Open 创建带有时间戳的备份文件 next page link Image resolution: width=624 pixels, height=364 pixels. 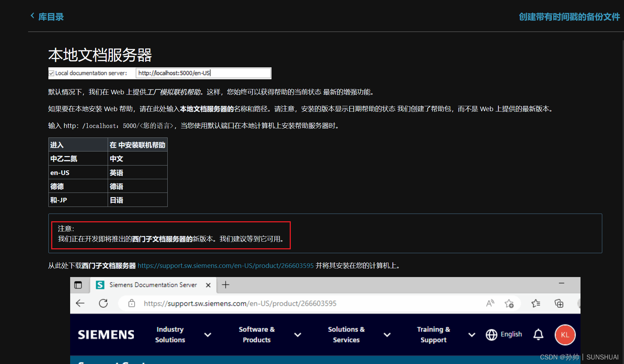pos(569,17)
